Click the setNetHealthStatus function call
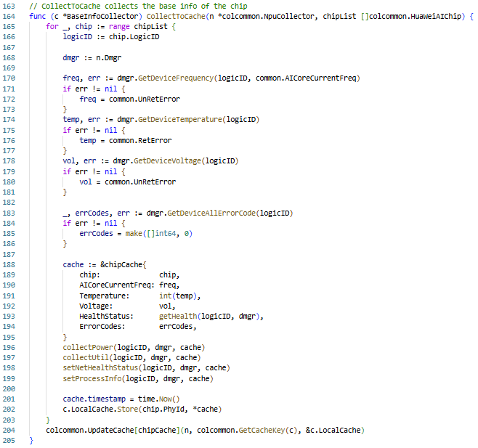Image resolution: width=478 pixels, height=448 pixels. pos(100,368)
